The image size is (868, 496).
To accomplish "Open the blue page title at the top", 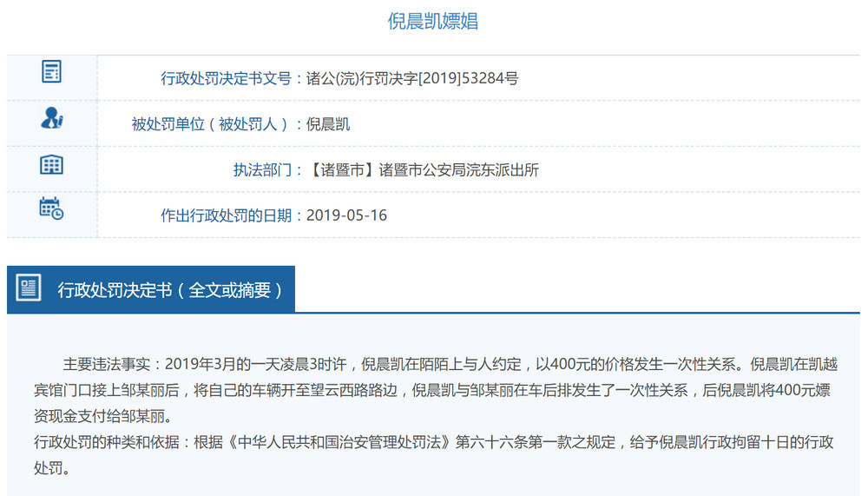I will tap(432, 22).
